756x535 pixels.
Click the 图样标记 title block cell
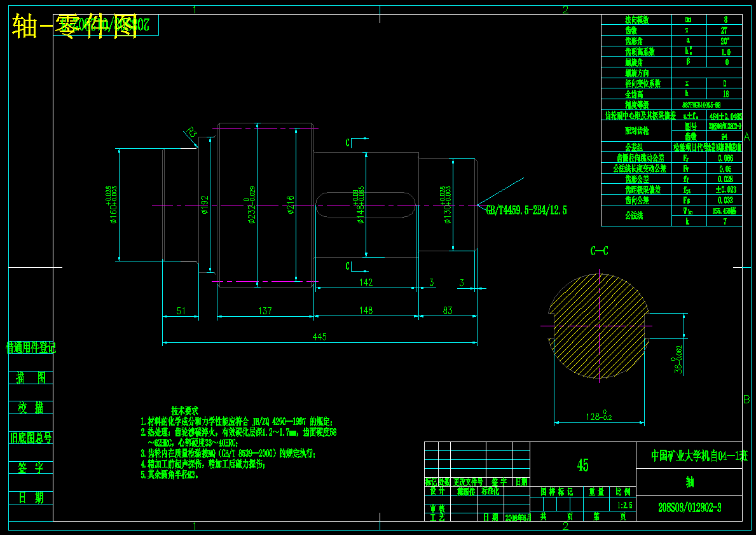tap(557, 492)
